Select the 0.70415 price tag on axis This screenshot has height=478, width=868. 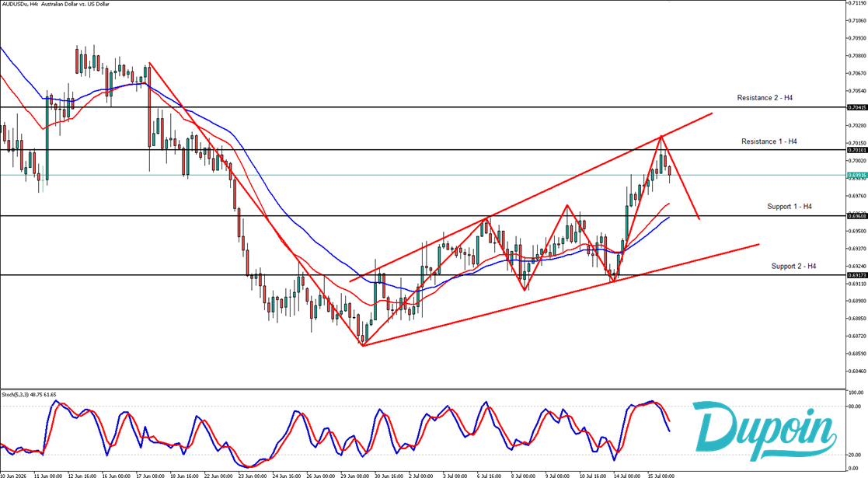[857, 107]
